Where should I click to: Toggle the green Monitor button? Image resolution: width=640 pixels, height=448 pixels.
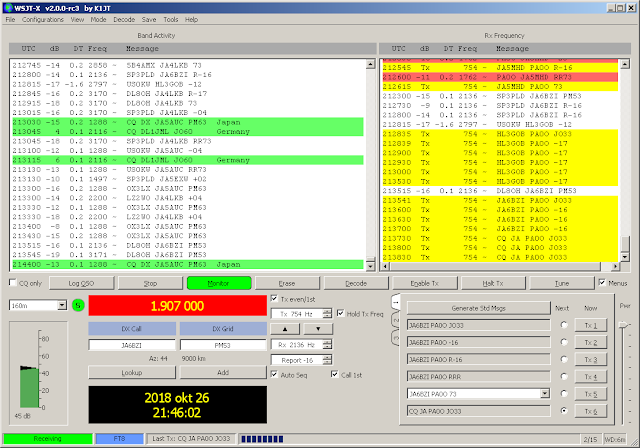[x=219, y=283]
